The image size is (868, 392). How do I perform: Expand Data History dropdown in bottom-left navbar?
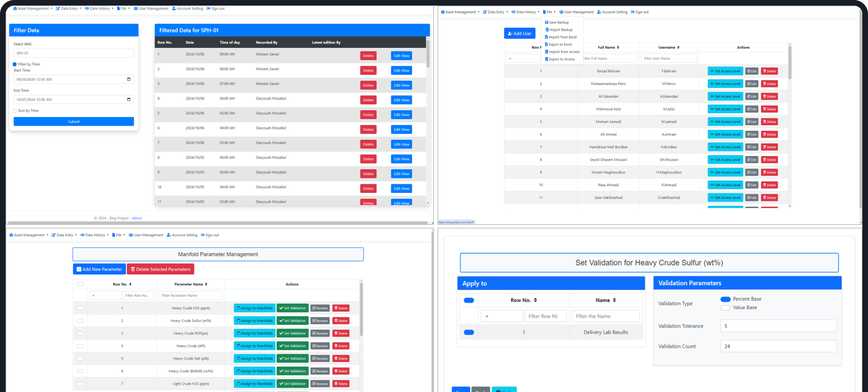click(x=94, y=235)
